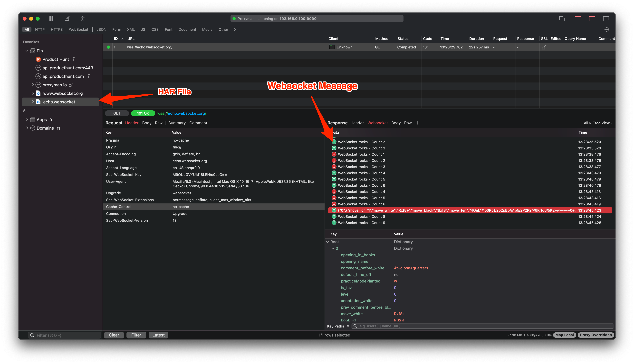
Task: Click the compose request icon
Action: click(x=67, y=19)
